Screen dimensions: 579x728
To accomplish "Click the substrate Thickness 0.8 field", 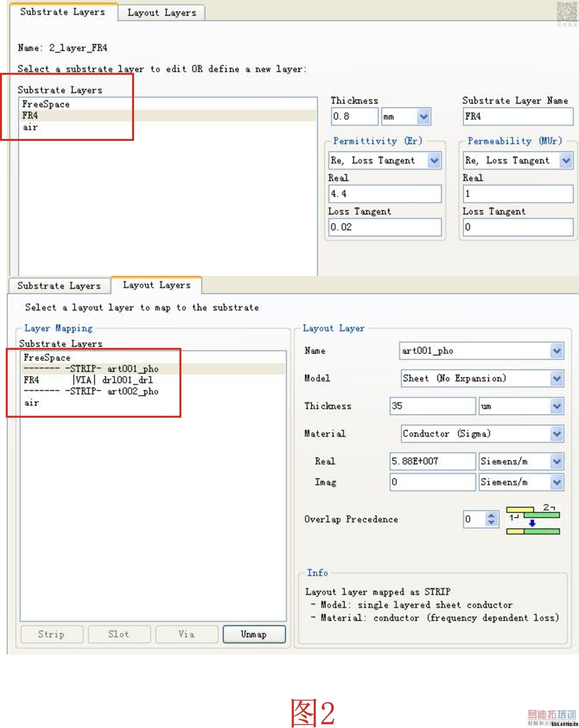I will (354, 117).
